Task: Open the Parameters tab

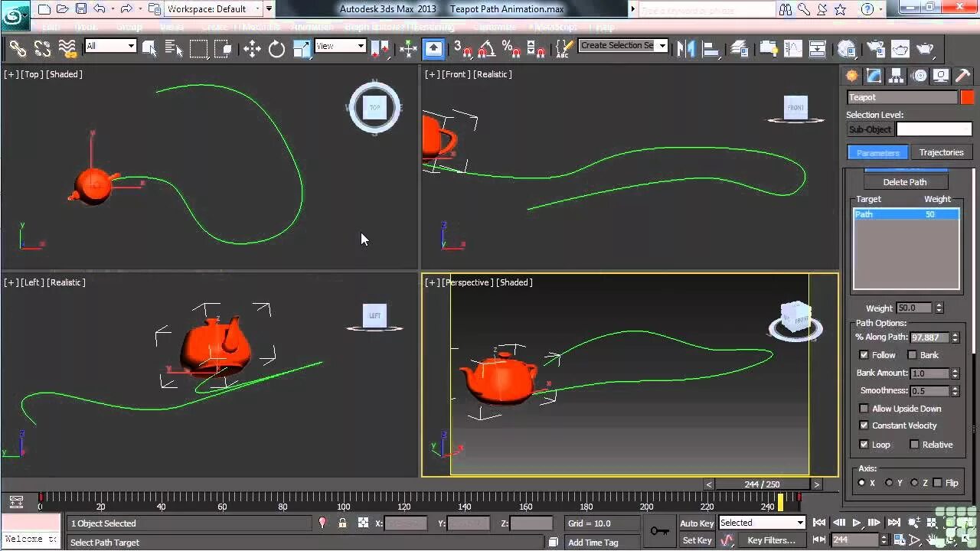Action: click(x=877, y=152)
